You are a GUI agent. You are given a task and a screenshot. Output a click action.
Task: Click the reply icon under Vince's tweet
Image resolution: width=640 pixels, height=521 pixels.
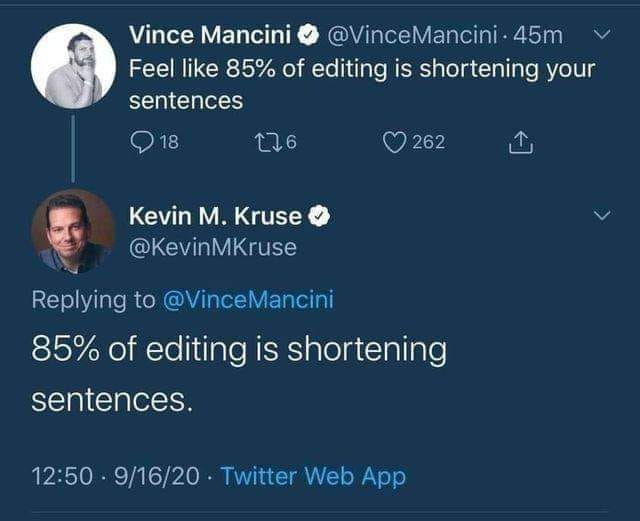click(x=141, y=142)
